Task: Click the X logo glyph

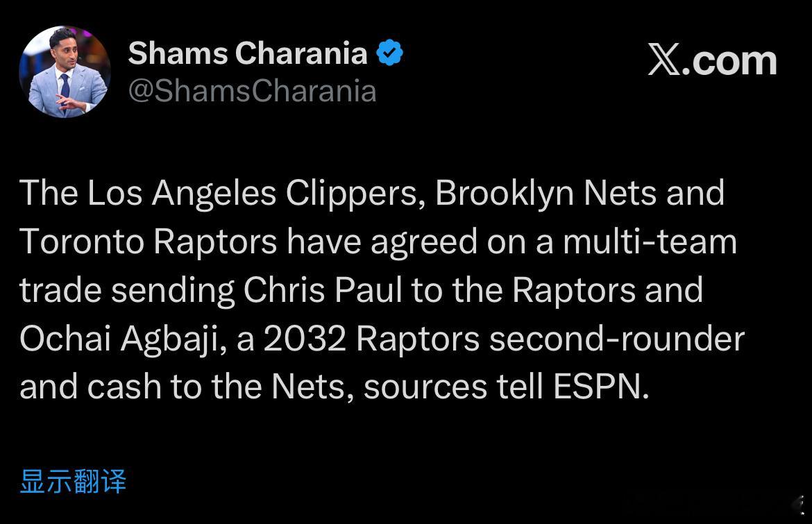Action: (x=663, y=60)
